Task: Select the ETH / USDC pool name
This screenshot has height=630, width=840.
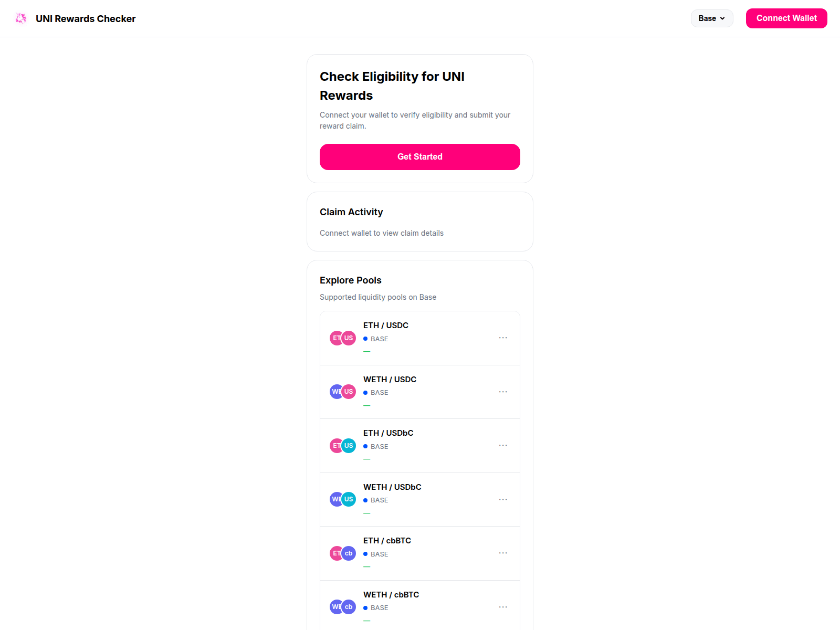Action: 385,325
